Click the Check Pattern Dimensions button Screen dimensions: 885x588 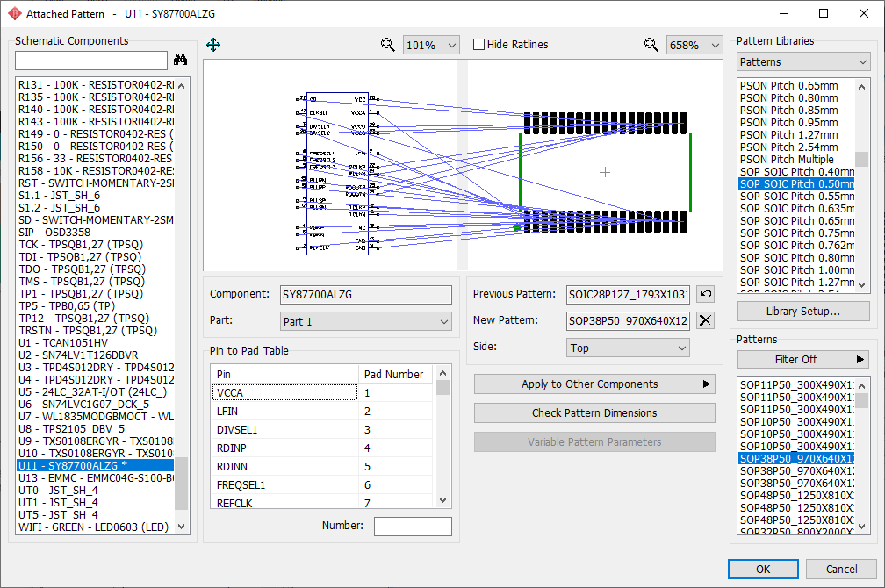pyautogui.click(x=594, y=413)
